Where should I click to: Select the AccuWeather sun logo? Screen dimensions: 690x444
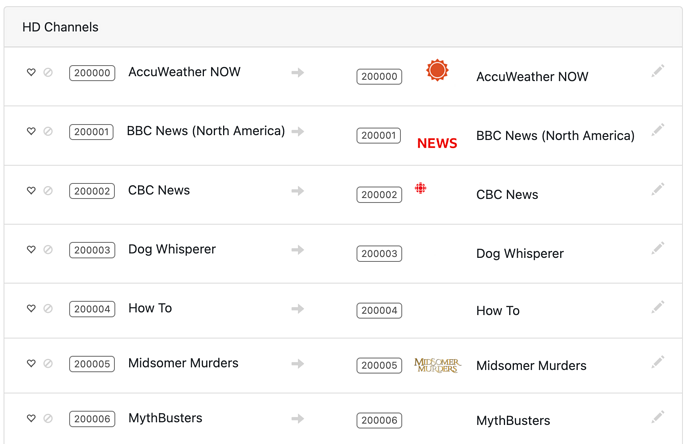tap(437, 70)
